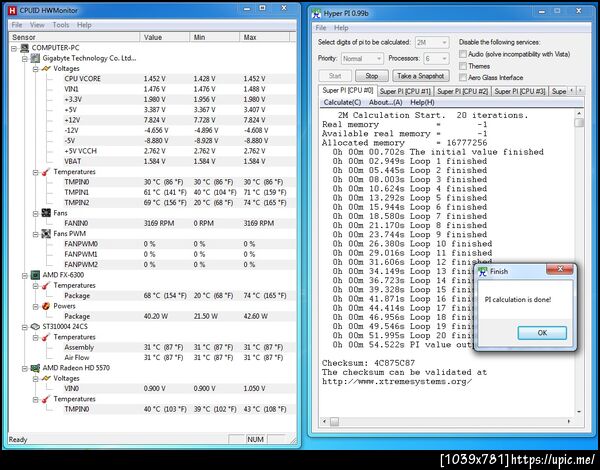Open HWMonitor View menu
Viewport: 600px width, 470px height.
(x=37, y=25)
